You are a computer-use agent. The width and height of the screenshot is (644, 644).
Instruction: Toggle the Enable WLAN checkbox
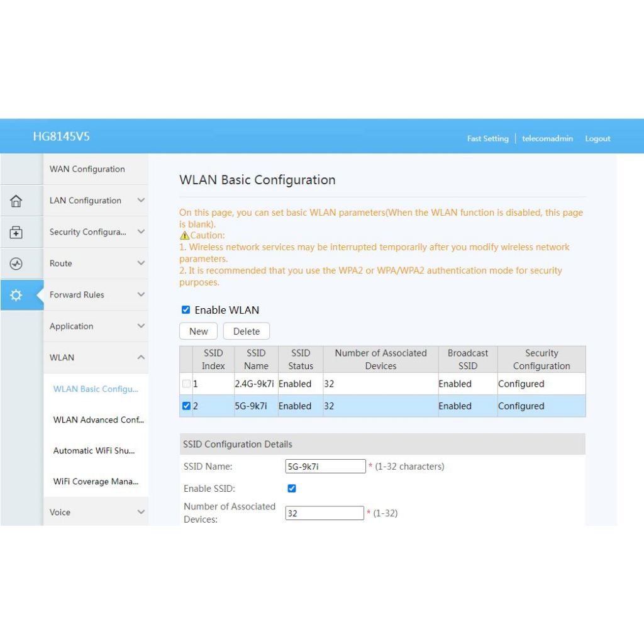point(186,310)
